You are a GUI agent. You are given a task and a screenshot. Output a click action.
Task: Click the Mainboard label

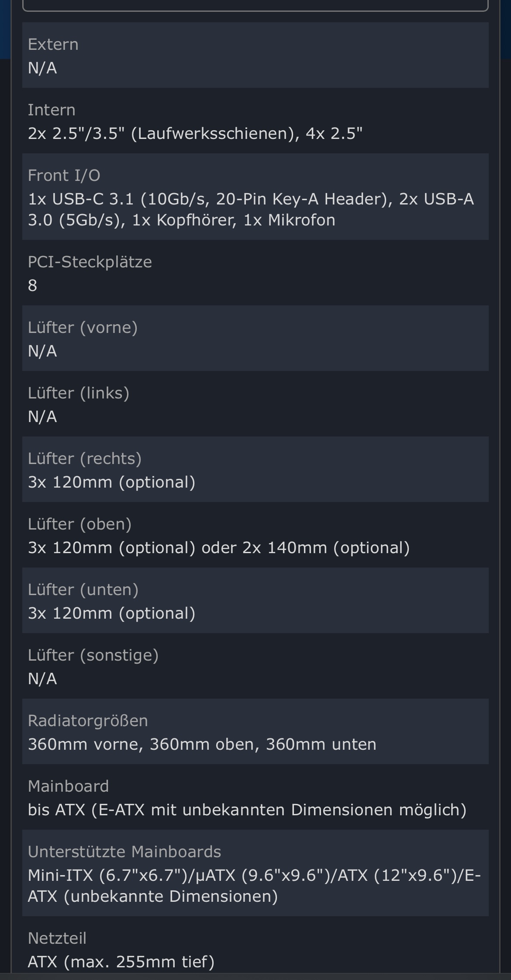point(68,786)
